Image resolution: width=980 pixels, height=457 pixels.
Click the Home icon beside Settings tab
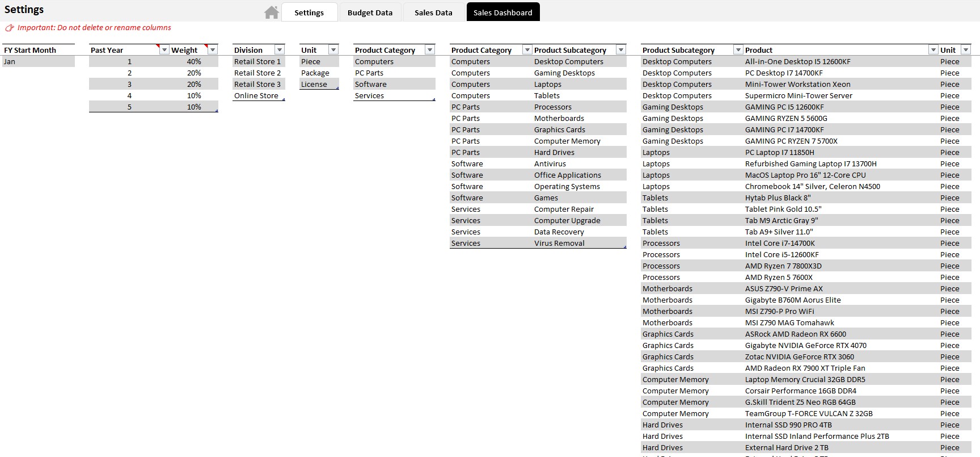272,12
